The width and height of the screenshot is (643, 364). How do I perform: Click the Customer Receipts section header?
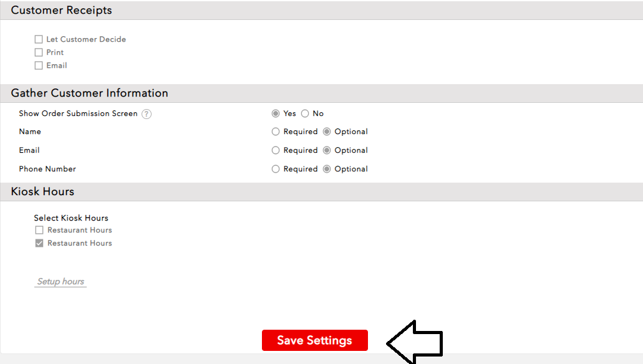click(62, 11)
